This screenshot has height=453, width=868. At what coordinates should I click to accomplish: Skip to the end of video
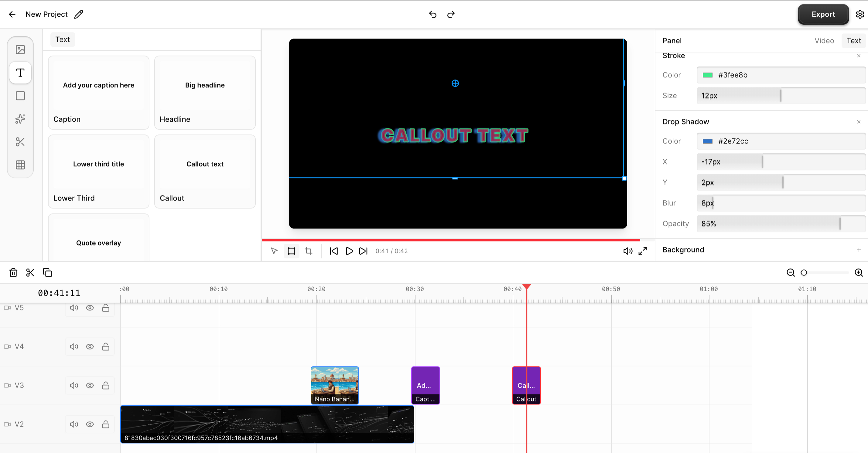coord(363,251)
